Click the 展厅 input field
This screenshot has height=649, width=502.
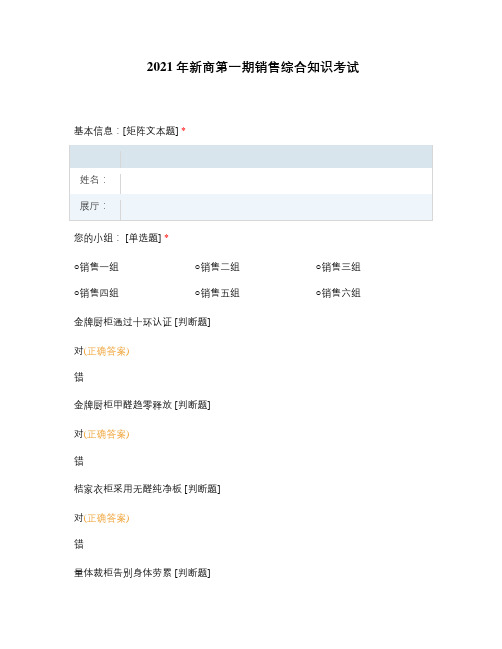click(x=276, y=207)
